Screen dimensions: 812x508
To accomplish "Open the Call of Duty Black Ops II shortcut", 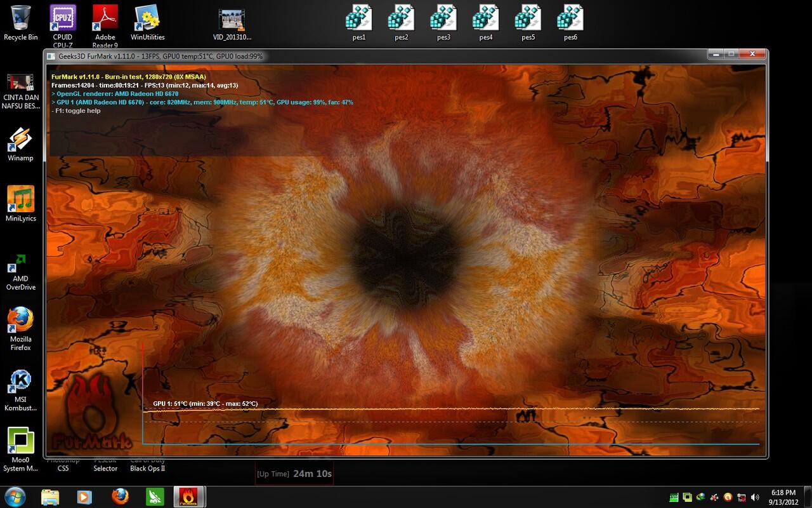I will 147,465.
